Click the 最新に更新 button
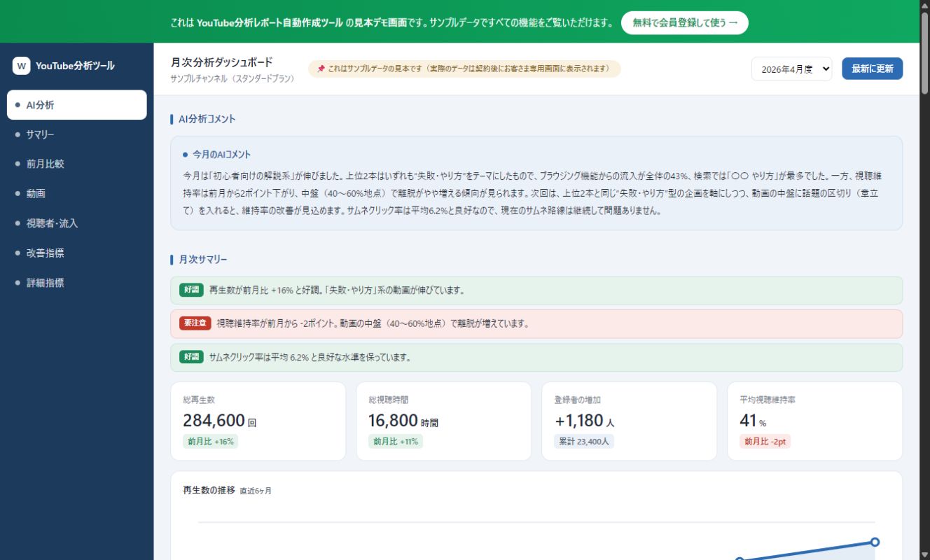 tap(872, 69)
